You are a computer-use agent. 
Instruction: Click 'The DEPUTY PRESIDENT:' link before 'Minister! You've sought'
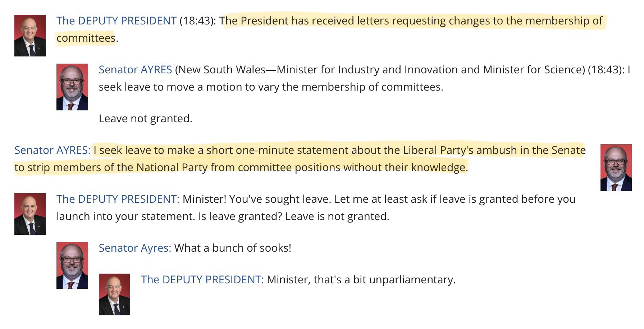click(x=118, y=199)
